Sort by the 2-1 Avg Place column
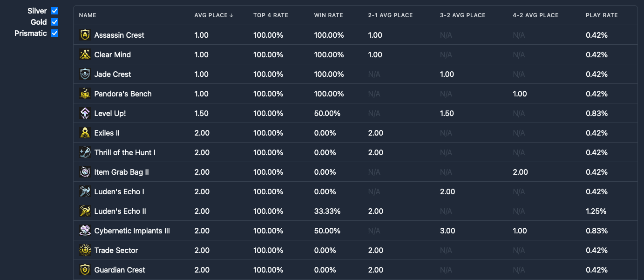Viewport: 644px width, 280px height. [x=390, y=15]
